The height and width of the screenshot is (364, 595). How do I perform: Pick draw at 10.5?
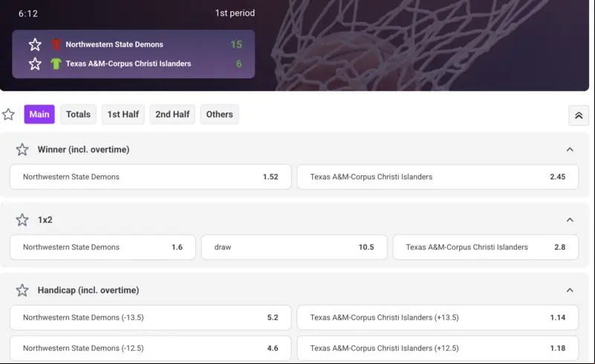pos(294,247)
